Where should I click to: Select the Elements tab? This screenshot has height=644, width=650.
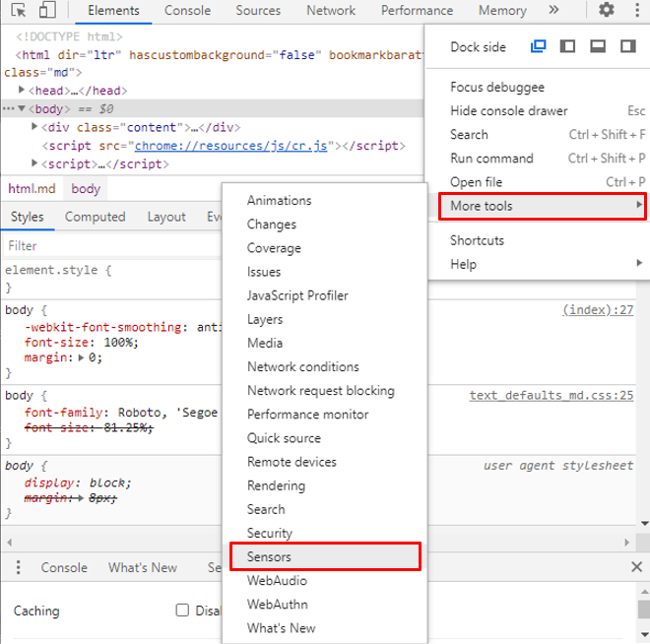pos(113,11)
